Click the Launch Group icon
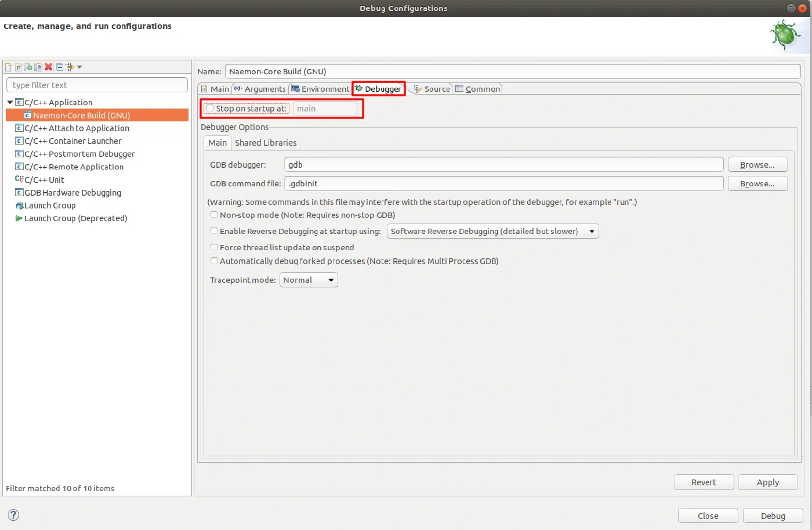This screenshot has height=530, width=812. [19, 205]
